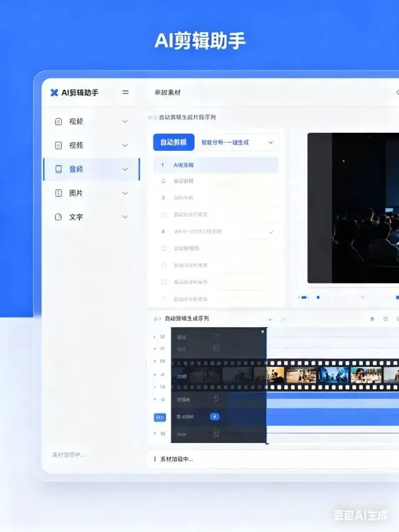Click the track icon in row 37
The width and height of the screenshot is (399, 532).
(x=216, y=348)
